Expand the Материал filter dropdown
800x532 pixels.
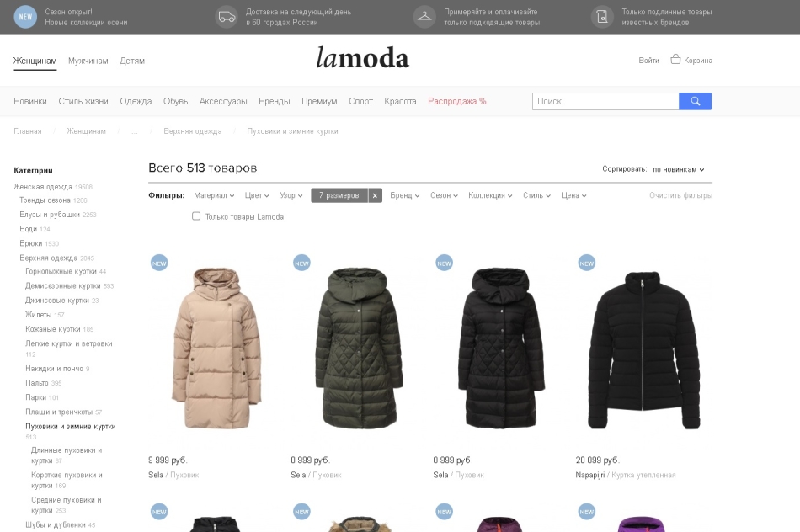pos(214,195)
